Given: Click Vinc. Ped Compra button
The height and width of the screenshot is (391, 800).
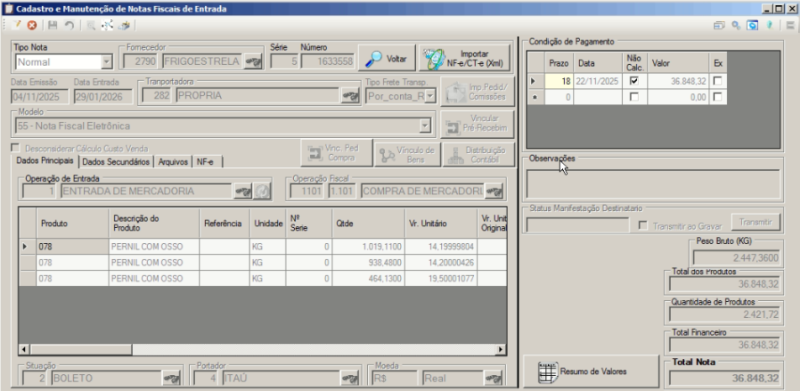Looking at the screenshot, I should pos(336,153).
